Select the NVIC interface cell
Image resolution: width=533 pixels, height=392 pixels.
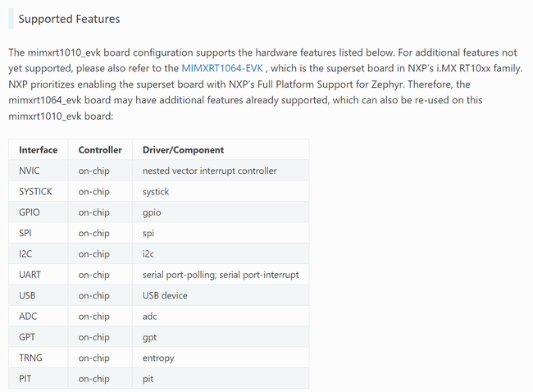(30, 171)
